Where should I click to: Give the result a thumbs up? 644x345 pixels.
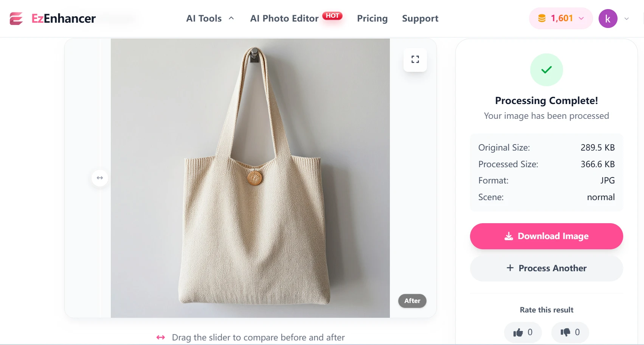(x=523, y=332)
